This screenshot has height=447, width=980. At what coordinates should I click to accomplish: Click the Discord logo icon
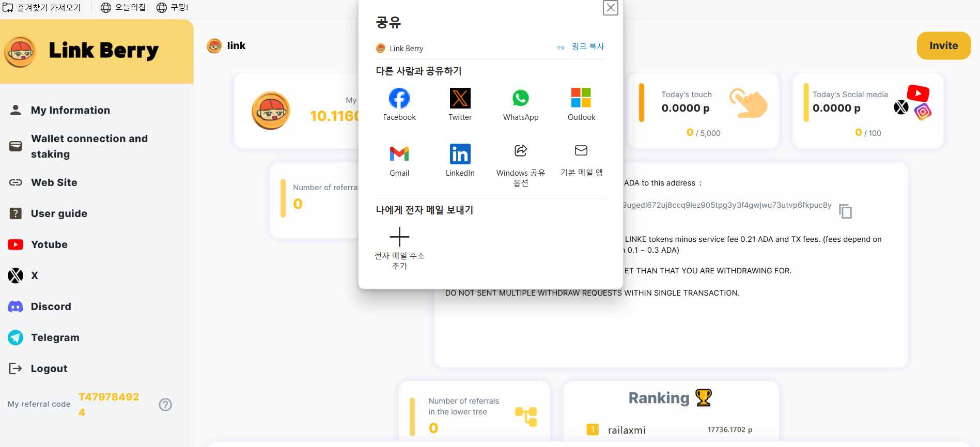pyautogui.click(x=15, y=306)
